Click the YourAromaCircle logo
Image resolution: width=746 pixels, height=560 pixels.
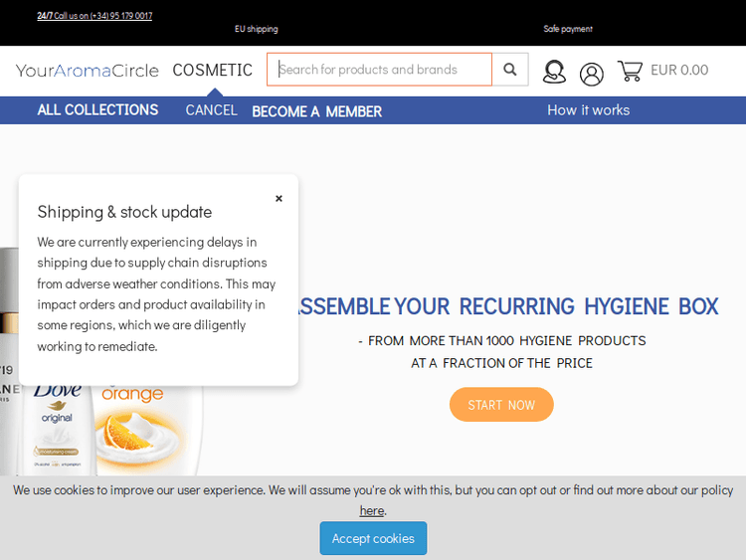tap(88, 71)
